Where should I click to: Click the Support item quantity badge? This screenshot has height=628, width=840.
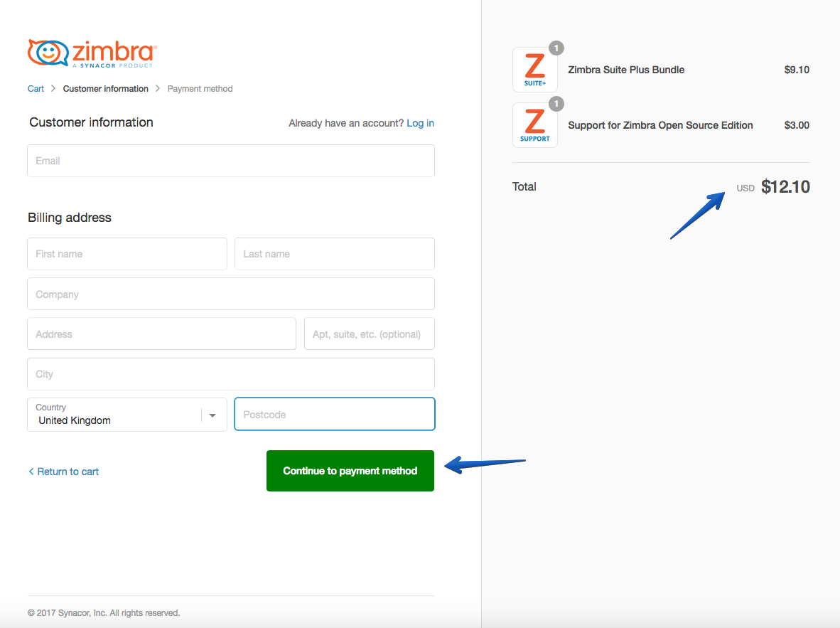556,104
